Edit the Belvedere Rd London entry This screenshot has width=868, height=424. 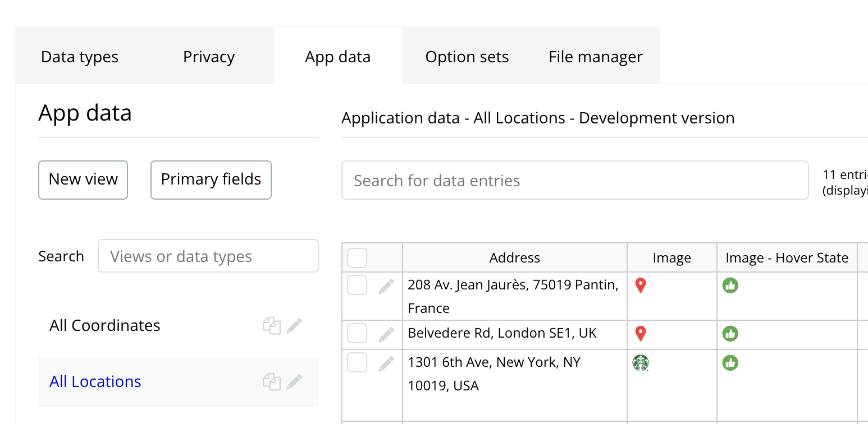pyautogui.click(x=386, y=335)
